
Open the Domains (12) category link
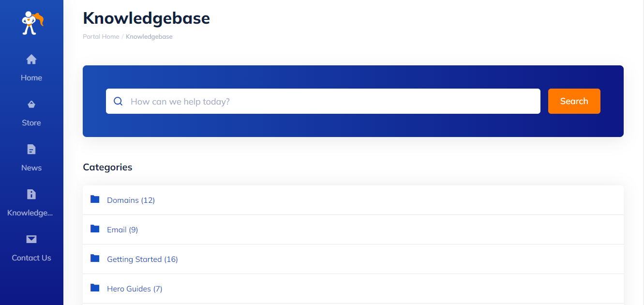click(x=131, y=200)
